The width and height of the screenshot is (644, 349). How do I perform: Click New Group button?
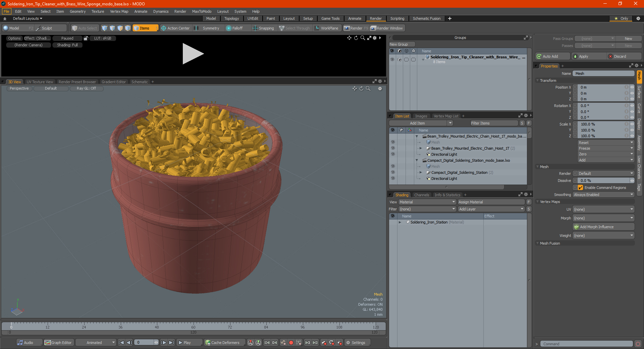[402, 44]
